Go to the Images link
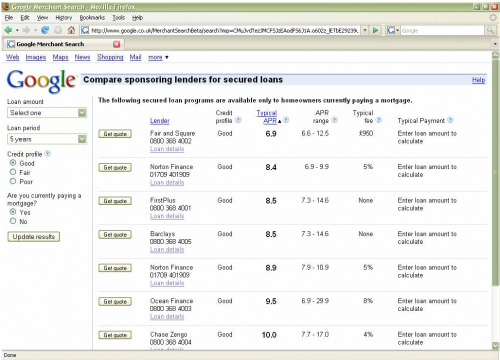The width and height of the screenshot is (500, 360). click(36, 57)
